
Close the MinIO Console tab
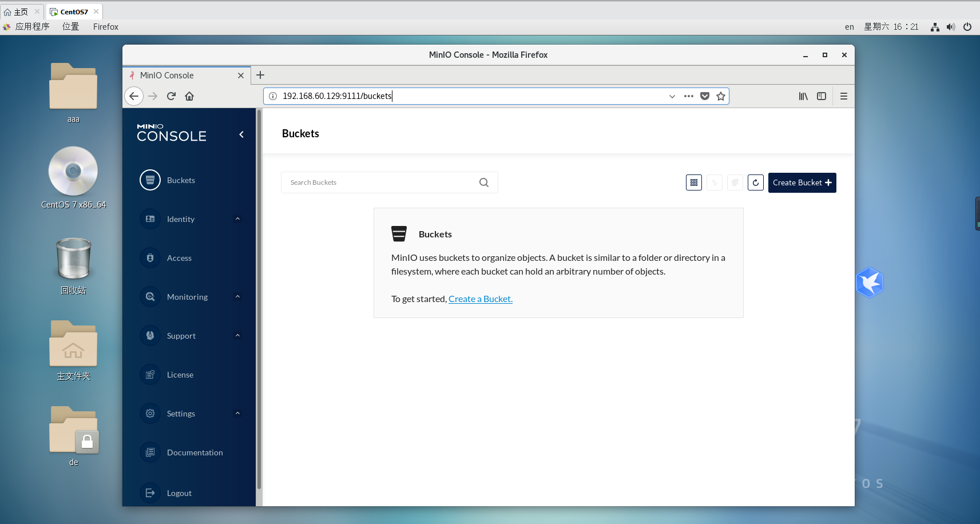(241, 76)
